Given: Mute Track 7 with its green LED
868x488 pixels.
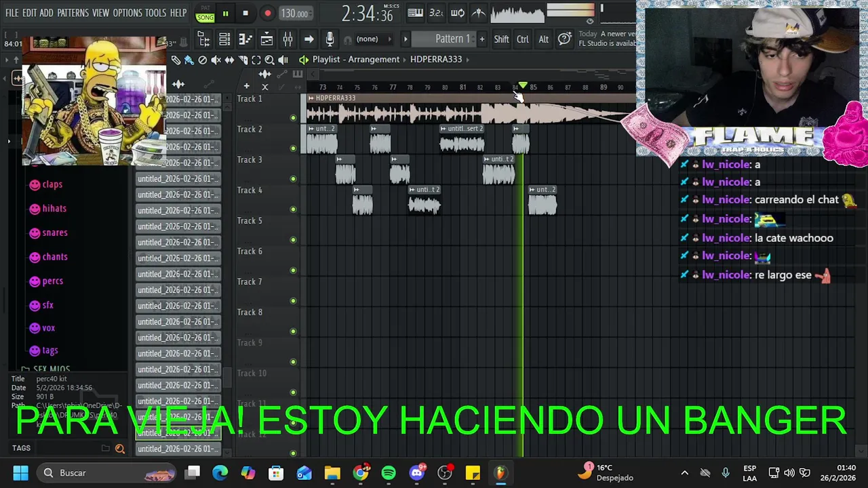Looking at the screenshot, I should 293,301.
